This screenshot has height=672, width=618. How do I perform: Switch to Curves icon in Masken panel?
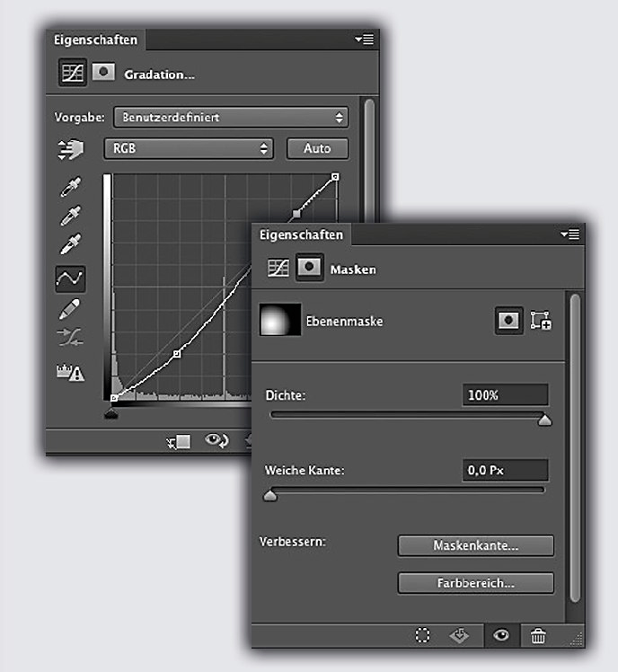(x=278, y=268)
